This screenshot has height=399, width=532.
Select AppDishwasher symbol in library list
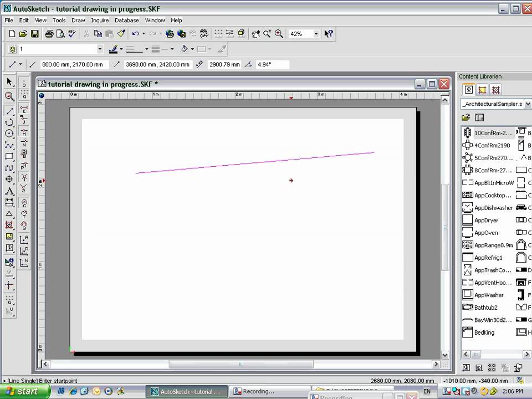(487, 208)
